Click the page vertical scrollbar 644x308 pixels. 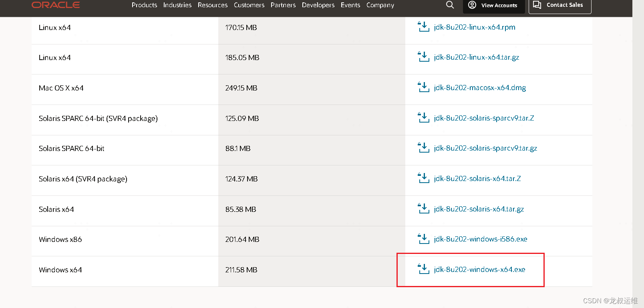(638, 154)
